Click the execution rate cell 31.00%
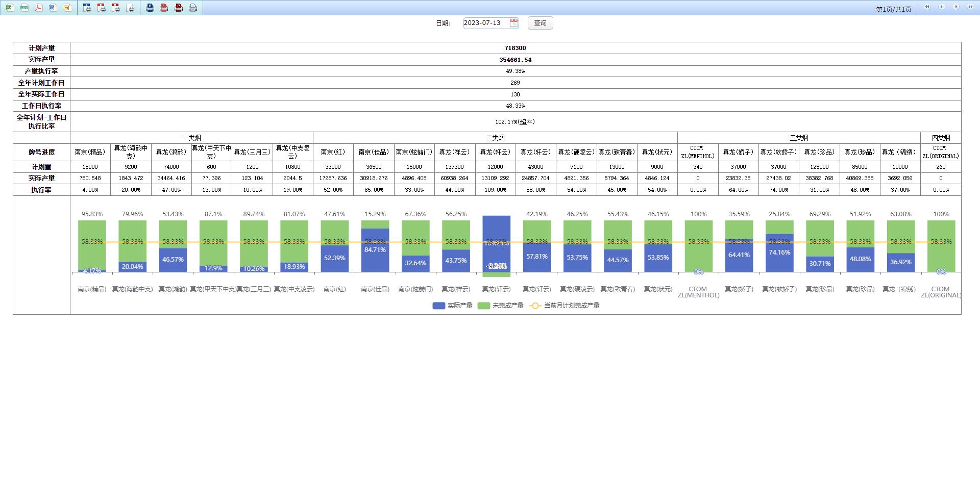 click(820, 190)
